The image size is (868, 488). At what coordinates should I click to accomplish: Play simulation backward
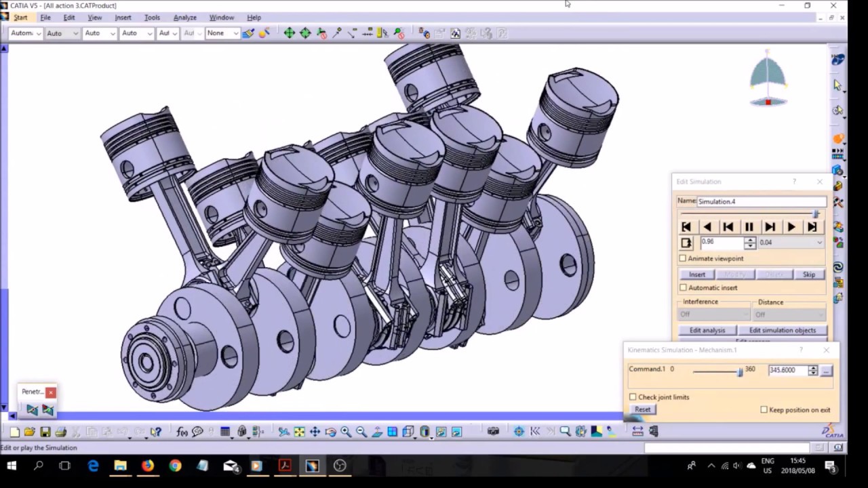pyautogui.click(x=707, y=227)
